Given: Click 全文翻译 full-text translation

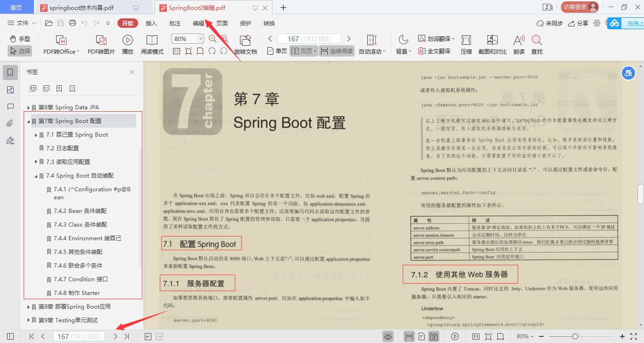Looking at the screenshot, I should [434, 51].
